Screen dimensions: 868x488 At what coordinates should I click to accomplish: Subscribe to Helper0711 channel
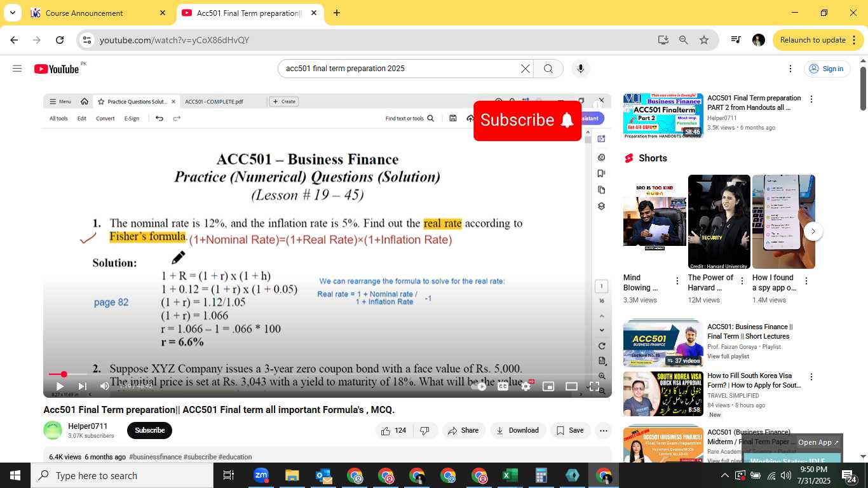(x=149, y=430)
